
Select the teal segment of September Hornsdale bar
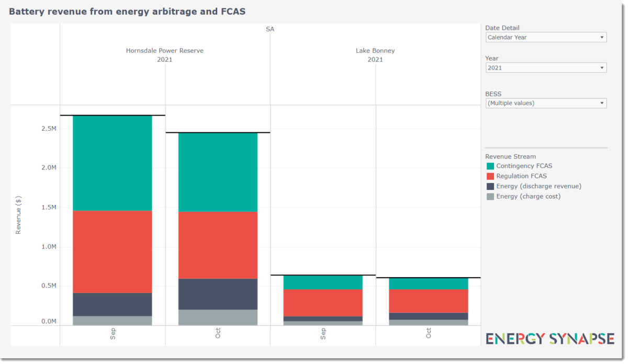[x=113, y=162]
